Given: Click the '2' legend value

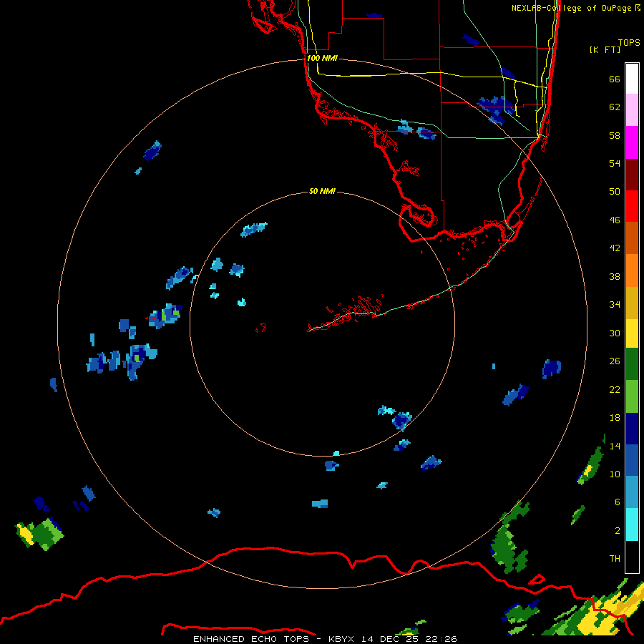Looking at the screenshot, I should tap(618, 530).
